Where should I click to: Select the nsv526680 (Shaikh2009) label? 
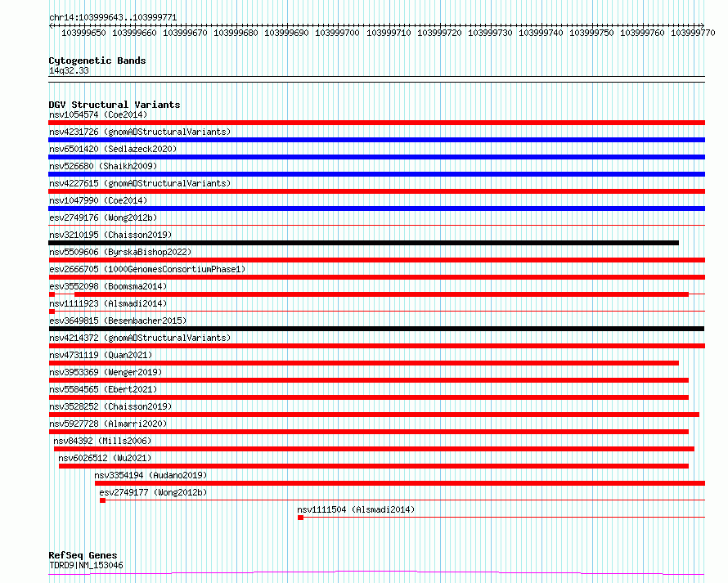(x=103, y=166)
